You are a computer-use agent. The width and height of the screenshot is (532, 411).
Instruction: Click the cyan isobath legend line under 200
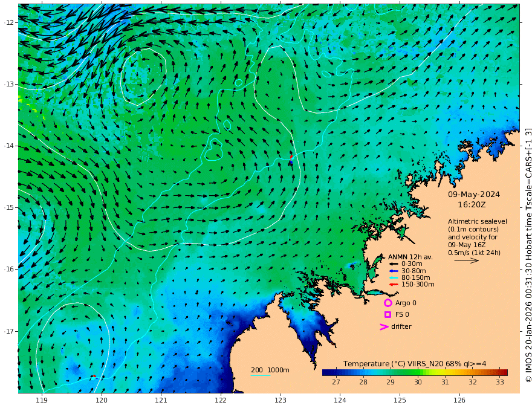260,375
